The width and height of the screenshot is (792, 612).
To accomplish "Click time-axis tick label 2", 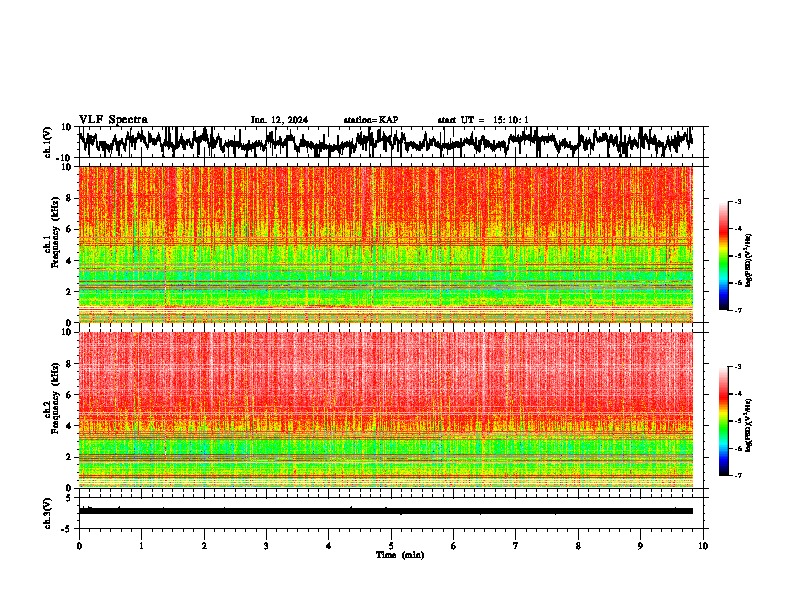I will [204, 546].
